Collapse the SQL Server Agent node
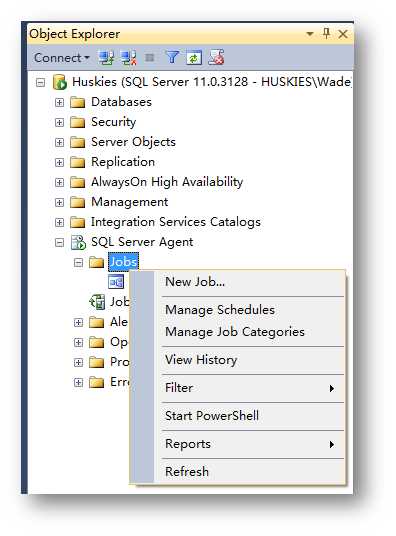Image resolution: width=396 pixels, height=536 pixels. [x=59, y=242]
